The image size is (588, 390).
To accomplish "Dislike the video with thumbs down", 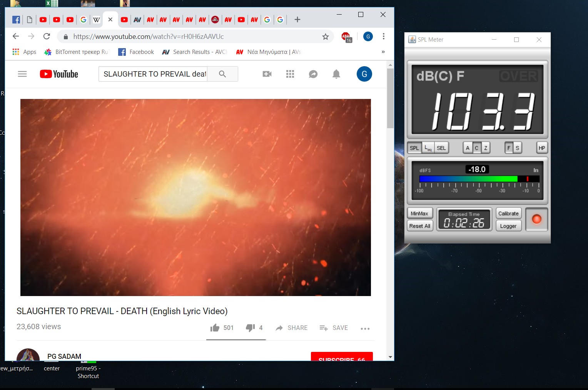I will [x=250, y=328].
